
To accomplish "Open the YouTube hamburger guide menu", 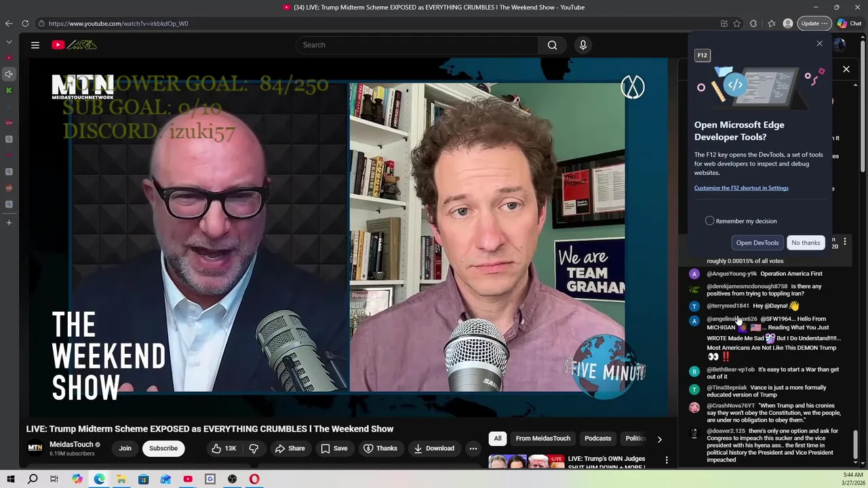I will 35,45.
